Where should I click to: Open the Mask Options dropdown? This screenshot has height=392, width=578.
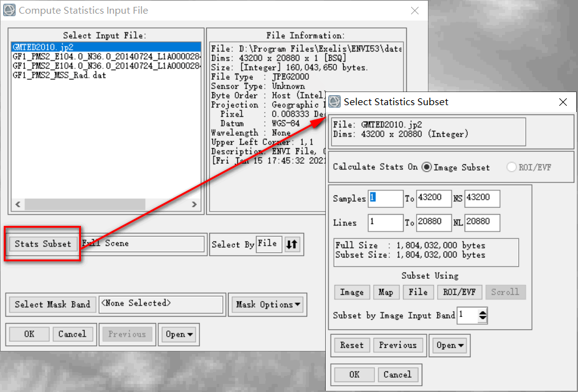(x=267, y=304)
